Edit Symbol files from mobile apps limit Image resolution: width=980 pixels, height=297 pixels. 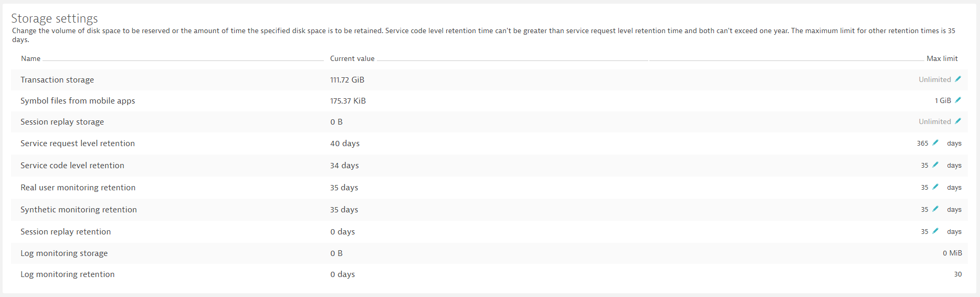click(x=958, y=100)
